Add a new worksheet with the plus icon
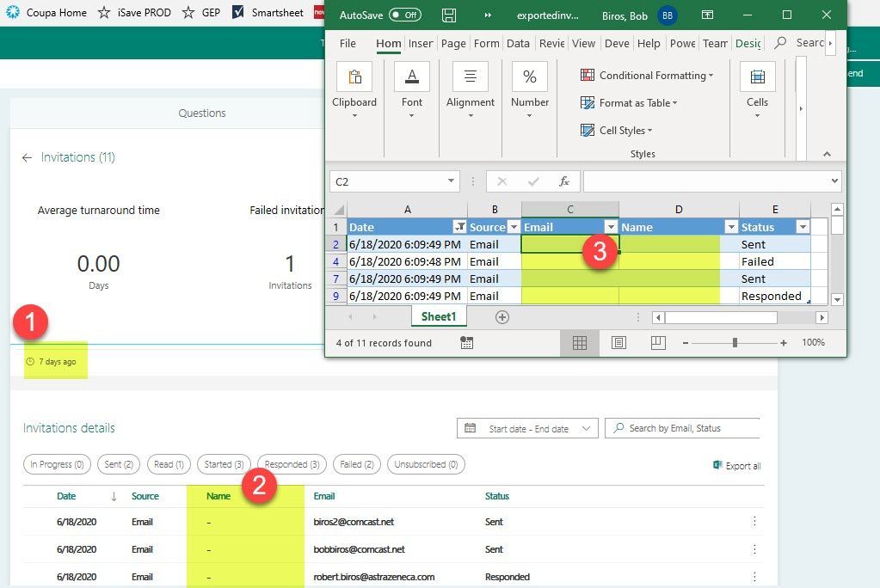This screenshot has height=588, width=880. [502, 316]
